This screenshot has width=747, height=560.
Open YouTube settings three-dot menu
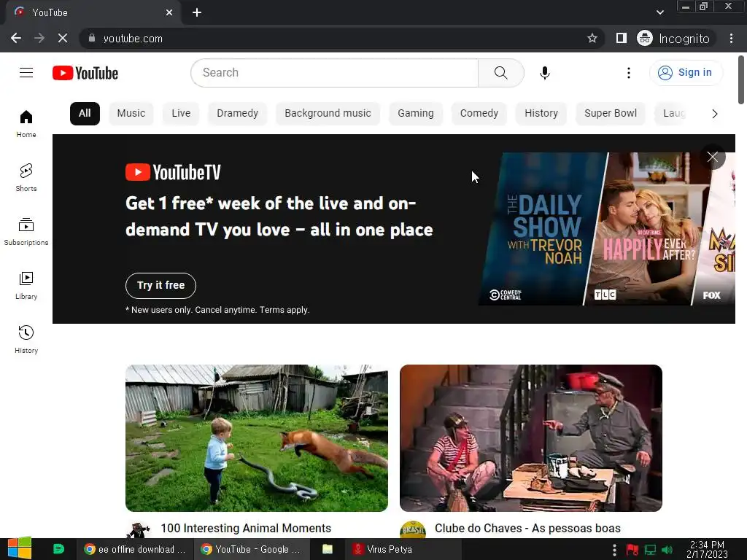628,73
